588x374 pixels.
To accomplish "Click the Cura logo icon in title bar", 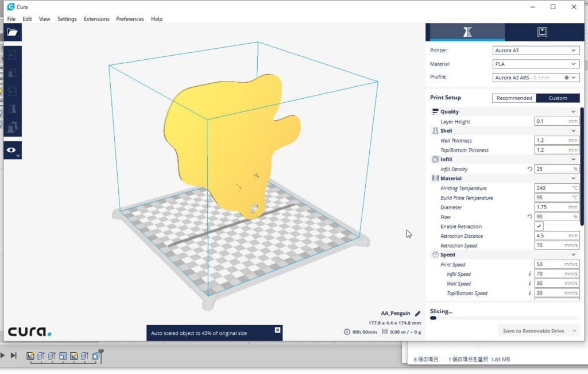I will (10, 7).
